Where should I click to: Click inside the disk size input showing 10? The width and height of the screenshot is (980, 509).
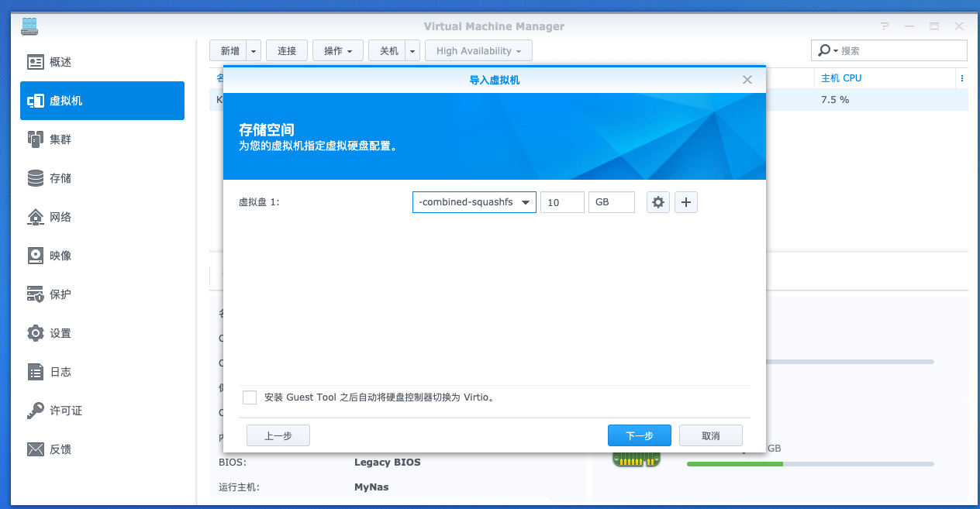(x=562, y=201)
